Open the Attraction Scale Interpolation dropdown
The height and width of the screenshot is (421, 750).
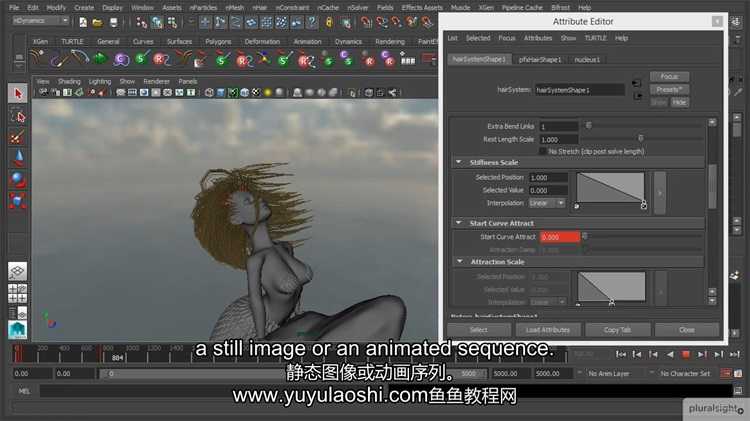tap(548, 302)
